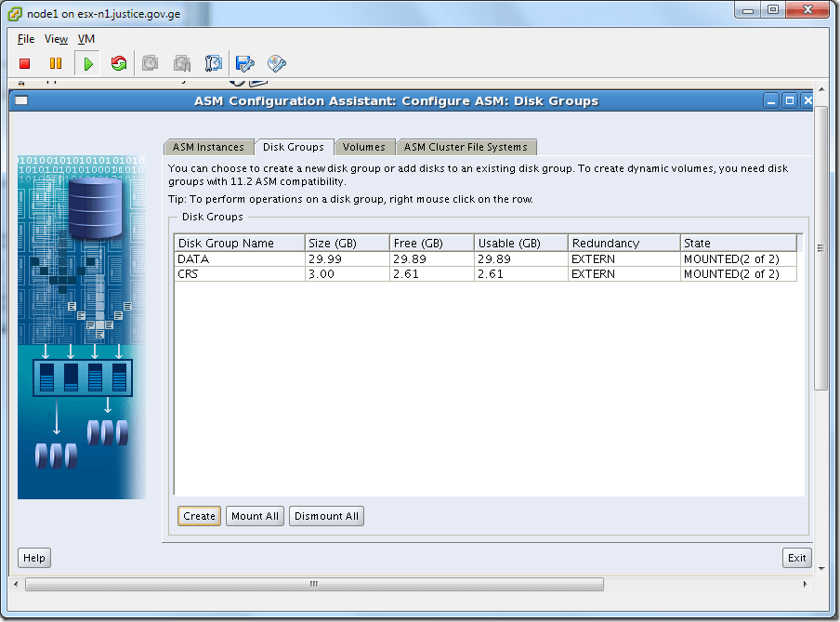Switch to the ASM Instances tab
This screenshot has height=622, width=840.
coord(209,146)
